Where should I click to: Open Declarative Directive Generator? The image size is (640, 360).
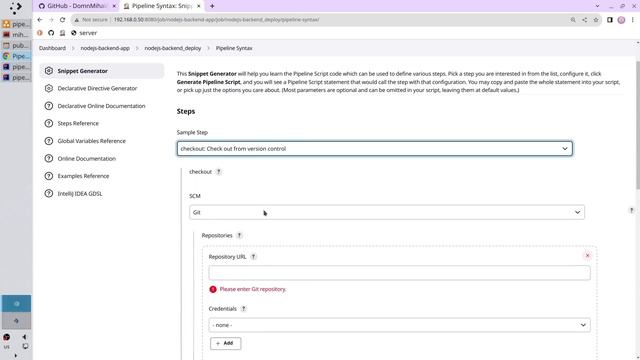coord(97,88)
